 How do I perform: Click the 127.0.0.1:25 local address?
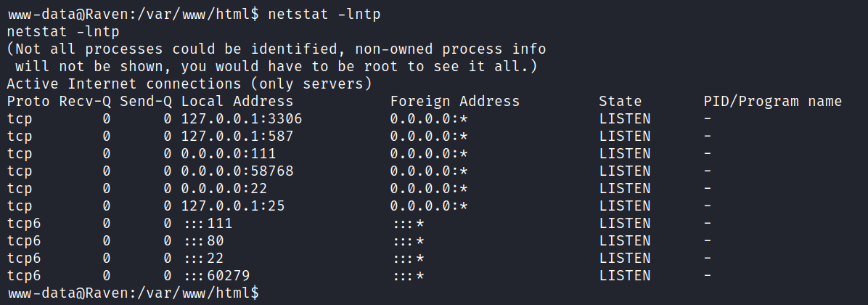pos(233,206)
